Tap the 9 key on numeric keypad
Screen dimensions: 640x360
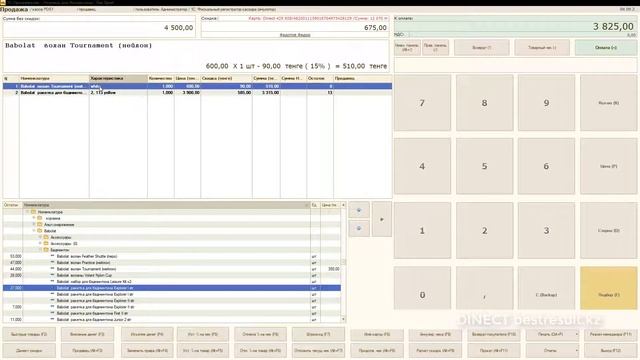[546, 102]
